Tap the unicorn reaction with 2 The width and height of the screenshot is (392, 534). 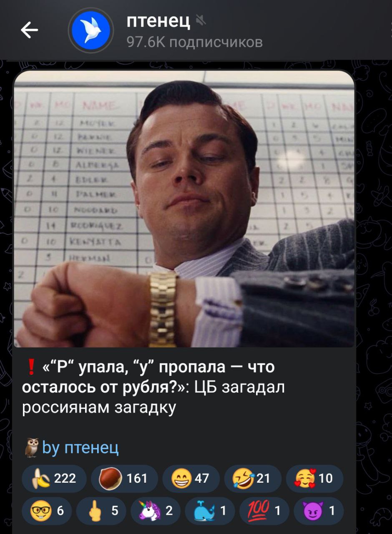(x=155, y=510)
